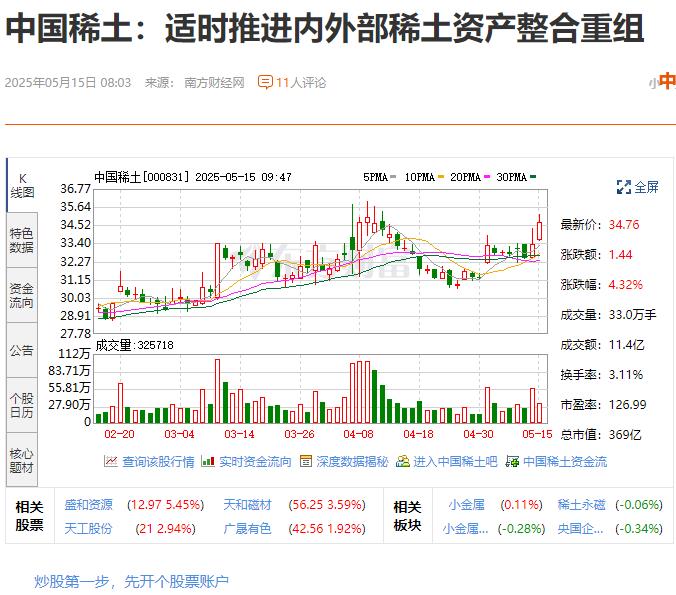This screenshot has width=676, height=595.
Task: Open 实时资金流向 link
Action: 255,462
